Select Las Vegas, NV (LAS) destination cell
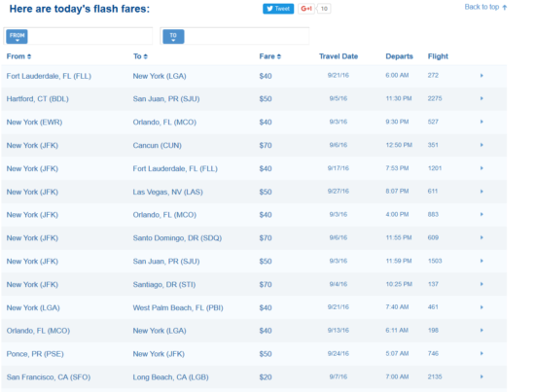The height and width of the screenshot is (392, 535). [167, 192]
